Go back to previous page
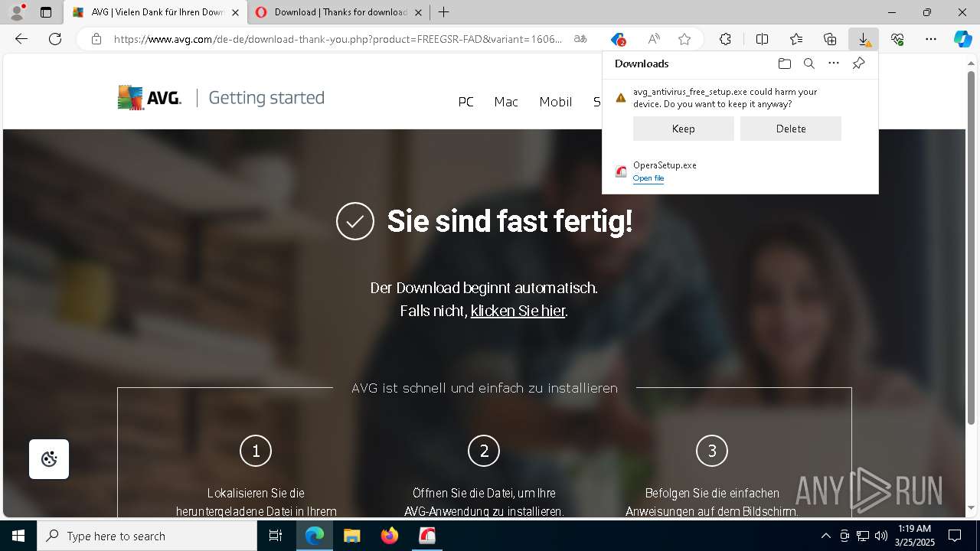The width and height of the screenshot is (980, 551). (21, 39)
